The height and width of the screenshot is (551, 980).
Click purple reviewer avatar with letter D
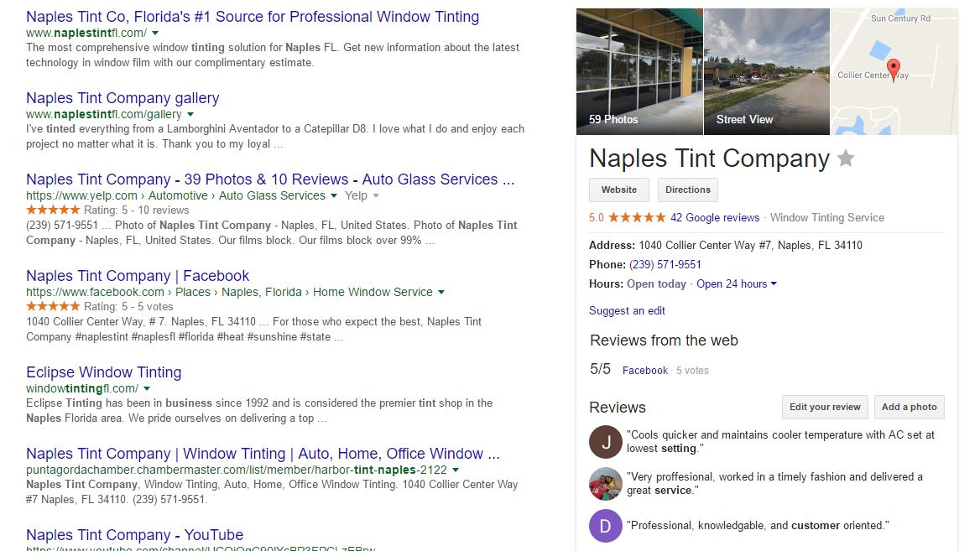click(x=606, y=526)
